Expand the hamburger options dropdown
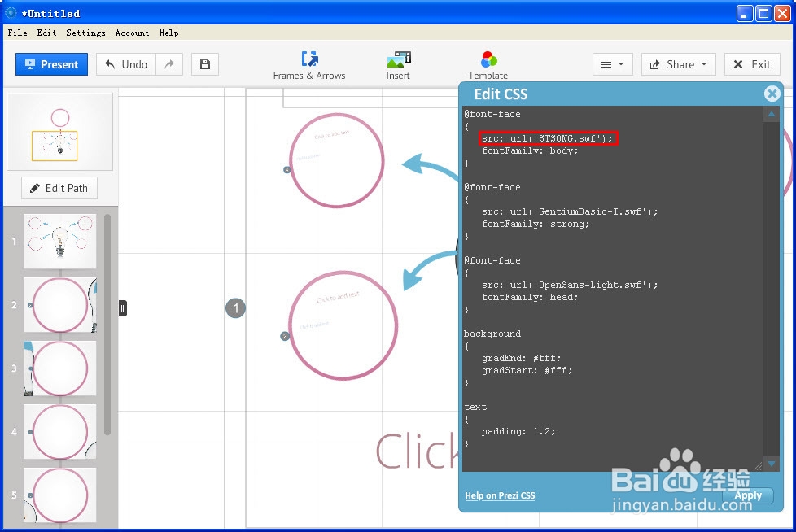This screenshot has height=532, width=796. click(612, 64)
